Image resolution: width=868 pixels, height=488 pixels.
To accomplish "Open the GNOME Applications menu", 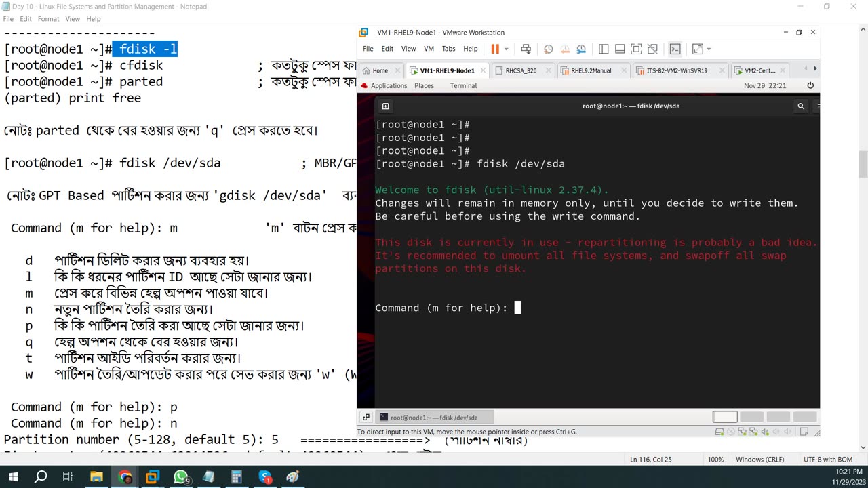I will pos(389,86).
